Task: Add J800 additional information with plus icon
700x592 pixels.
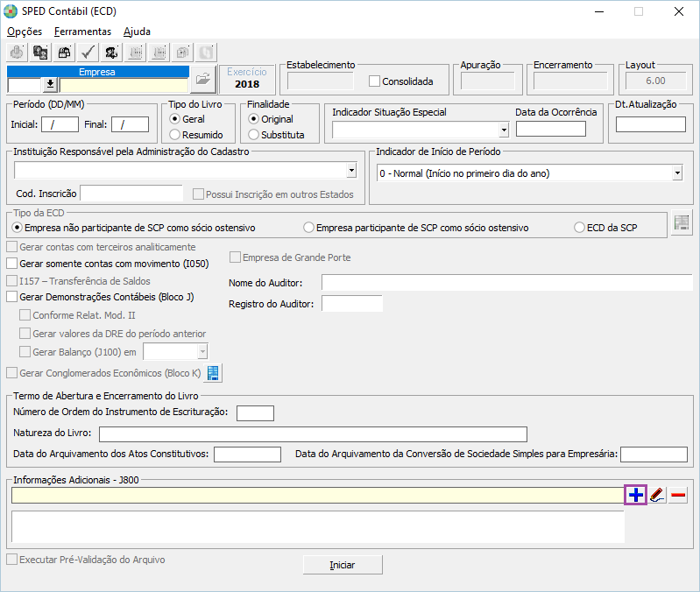Action: (x=636, y=495)
